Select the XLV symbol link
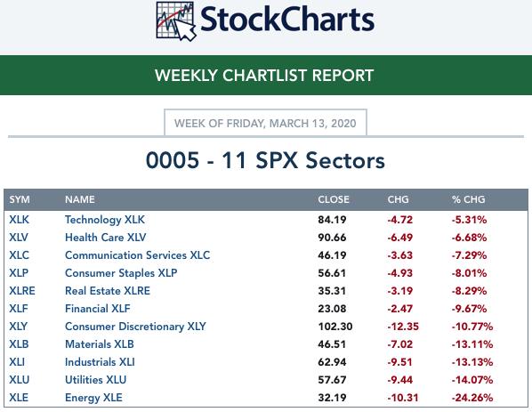Viewport: 532px width, 412px height. [19, 238]
